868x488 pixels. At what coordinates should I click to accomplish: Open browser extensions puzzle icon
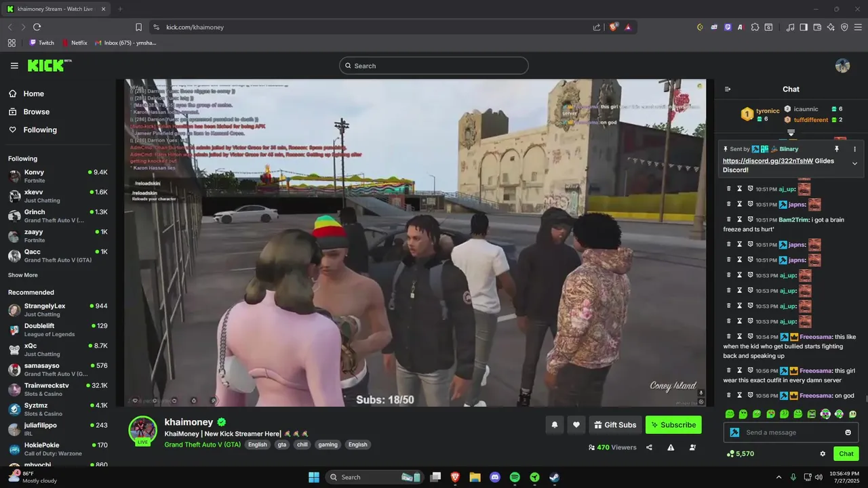pos(755,27)
